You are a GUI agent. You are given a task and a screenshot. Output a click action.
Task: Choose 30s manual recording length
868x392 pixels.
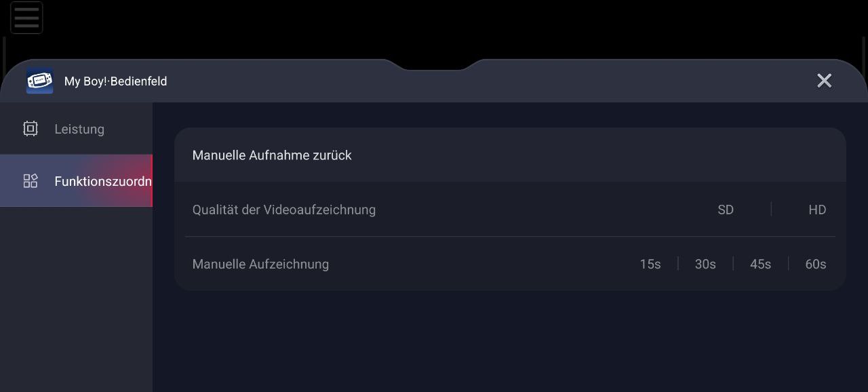pos(705,264)
